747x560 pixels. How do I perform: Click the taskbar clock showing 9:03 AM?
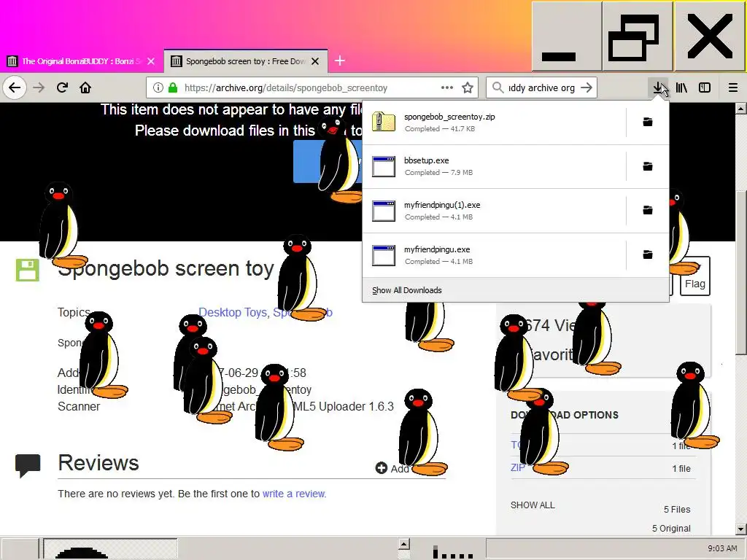(722, 548)
